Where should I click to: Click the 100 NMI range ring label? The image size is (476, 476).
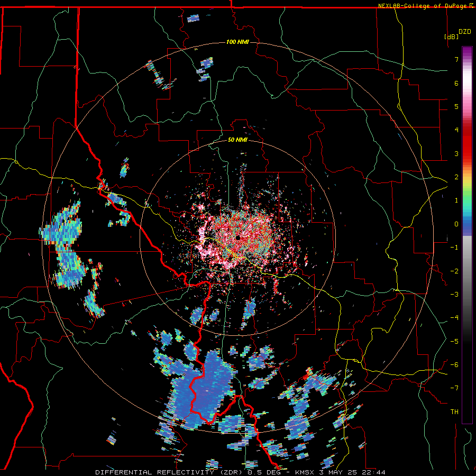pyautogui.click(x=237, y=42)
